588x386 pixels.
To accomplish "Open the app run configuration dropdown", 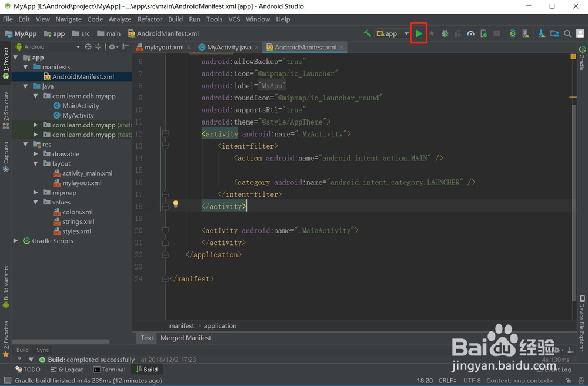I will (x=393, y=33).
